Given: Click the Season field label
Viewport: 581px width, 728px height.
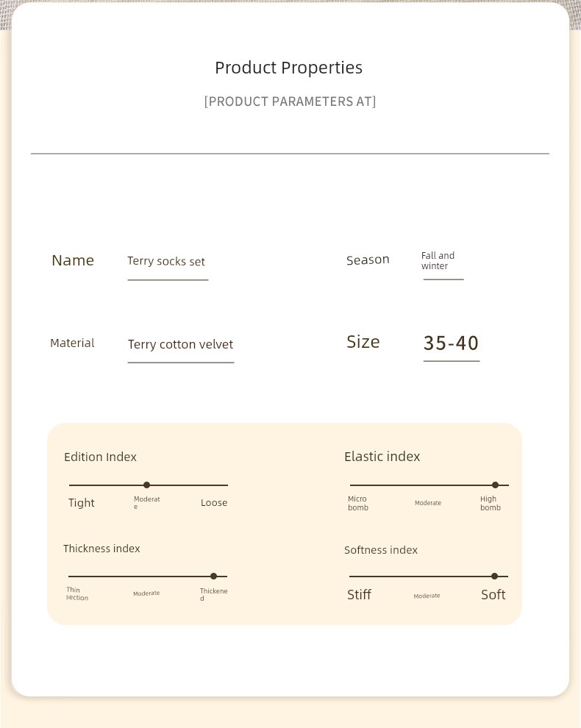Looking at the screenshot, I should pyautogui.click(x=368, y=260).
